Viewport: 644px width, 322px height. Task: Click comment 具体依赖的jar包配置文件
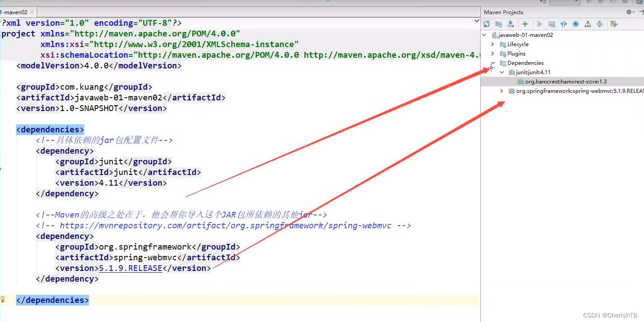tap(104, 140)
